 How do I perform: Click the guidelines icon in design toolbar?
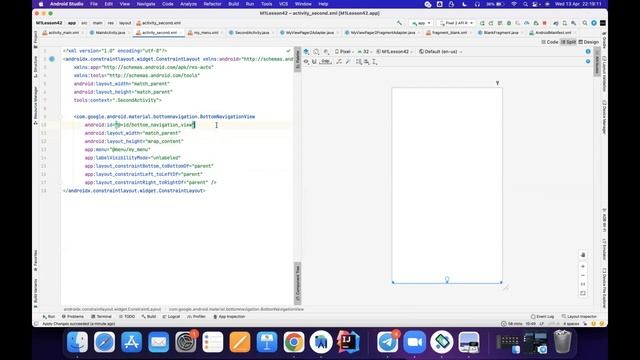tap(375, 62)
